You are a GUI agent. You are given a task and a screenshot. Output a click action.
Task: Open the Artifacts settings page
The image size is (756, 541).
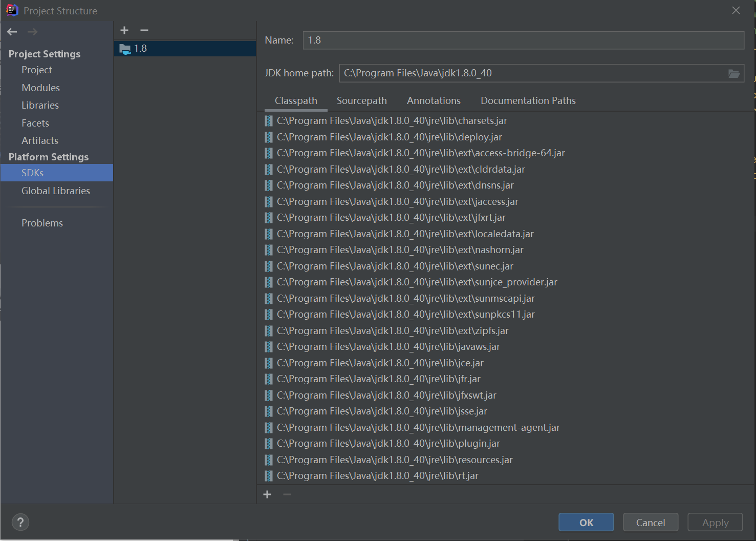(39, 140)
